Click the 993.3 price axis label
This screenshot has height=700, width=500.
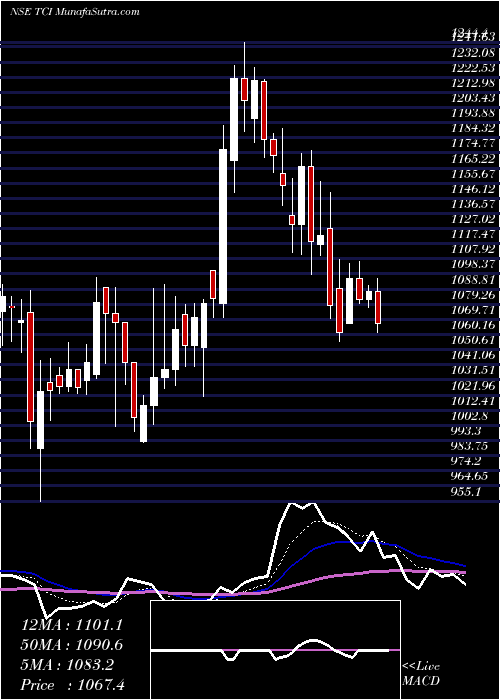(467, 432)
